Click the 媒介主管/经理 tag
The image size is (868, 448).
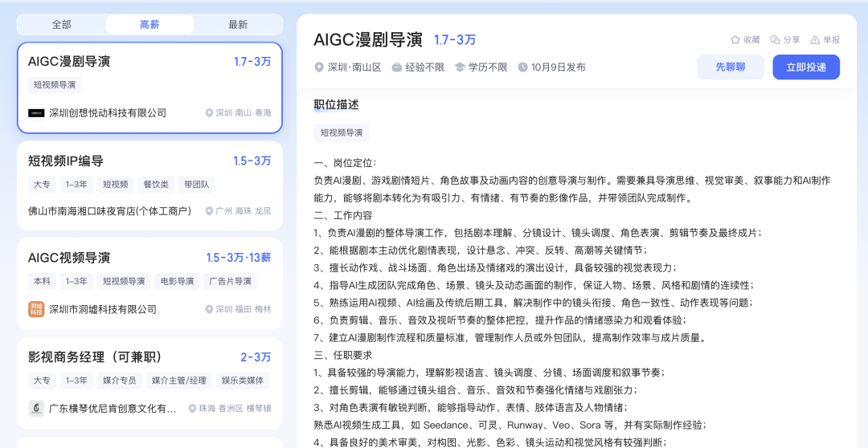tap(179, 381)
